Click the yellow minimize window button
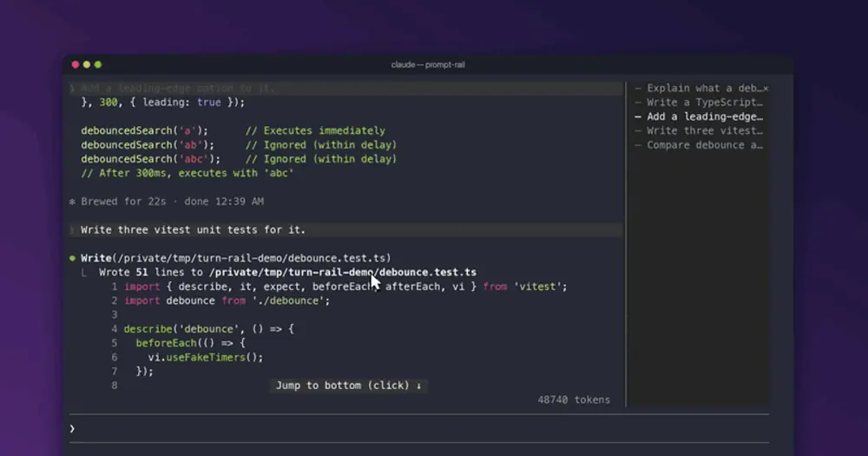 (x=86, y=65)
